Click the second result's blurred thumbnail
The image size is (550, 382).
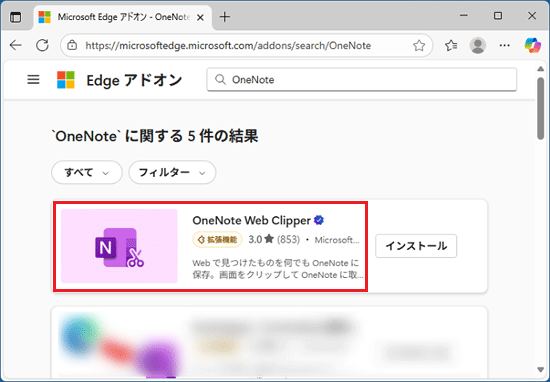[x=121, y=345]
